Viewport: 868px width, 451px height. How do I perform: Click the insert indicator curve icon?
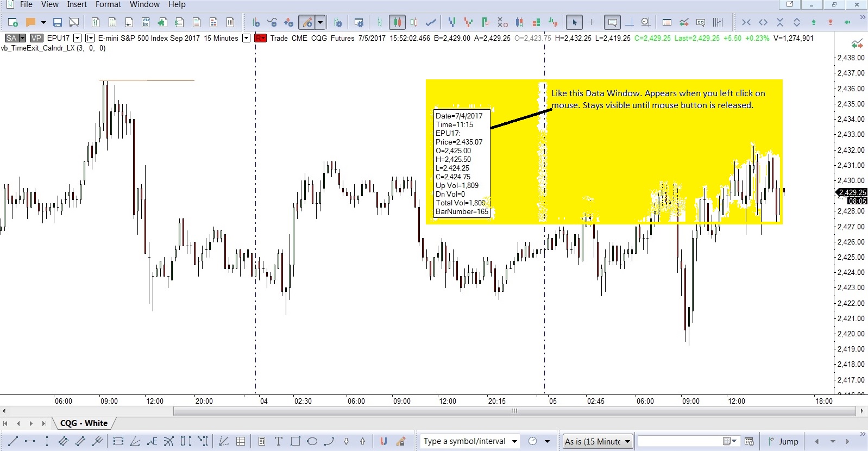pos(272,22)
